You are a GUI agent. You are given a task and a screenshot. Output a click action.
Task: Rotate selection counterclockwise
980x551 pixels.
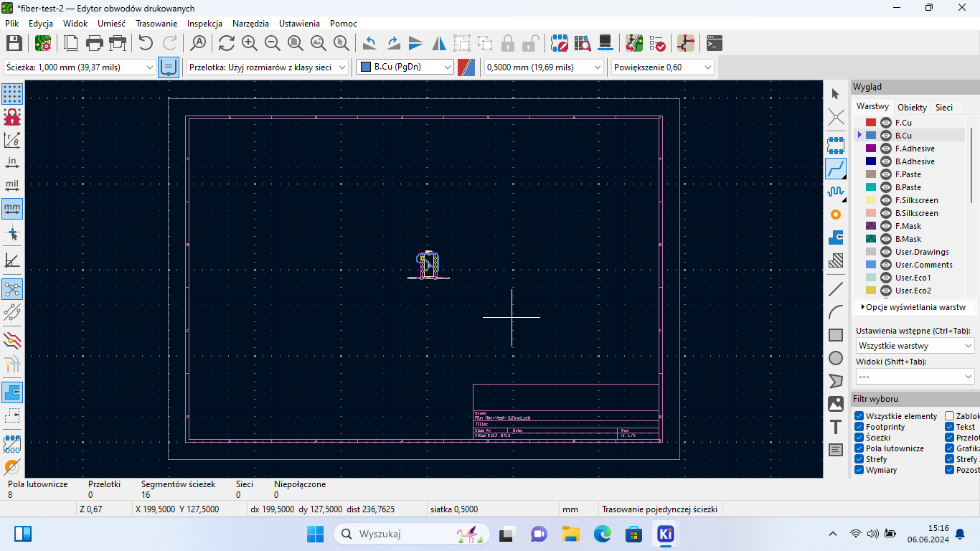[x=370, y=43]
